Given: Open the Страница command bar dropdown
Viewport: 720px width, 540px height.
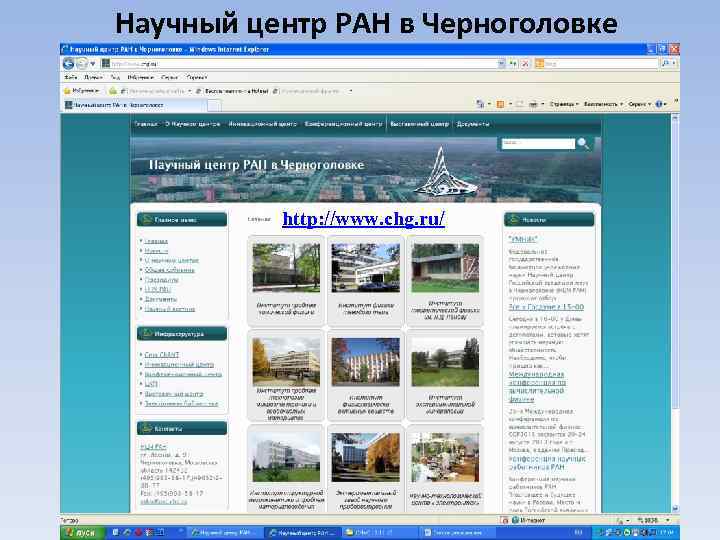Looking at the screenshot, I should (x=564, y=104).
